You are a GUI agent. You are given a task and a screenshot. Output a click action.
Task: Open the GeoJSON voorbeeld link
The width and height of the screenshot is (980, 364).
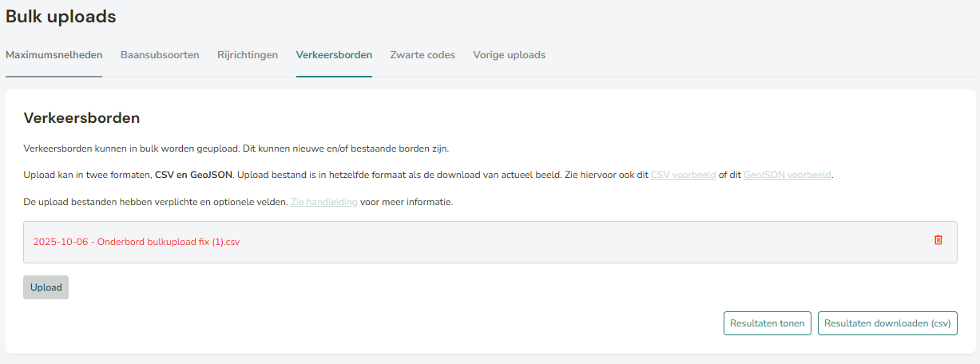788,175
